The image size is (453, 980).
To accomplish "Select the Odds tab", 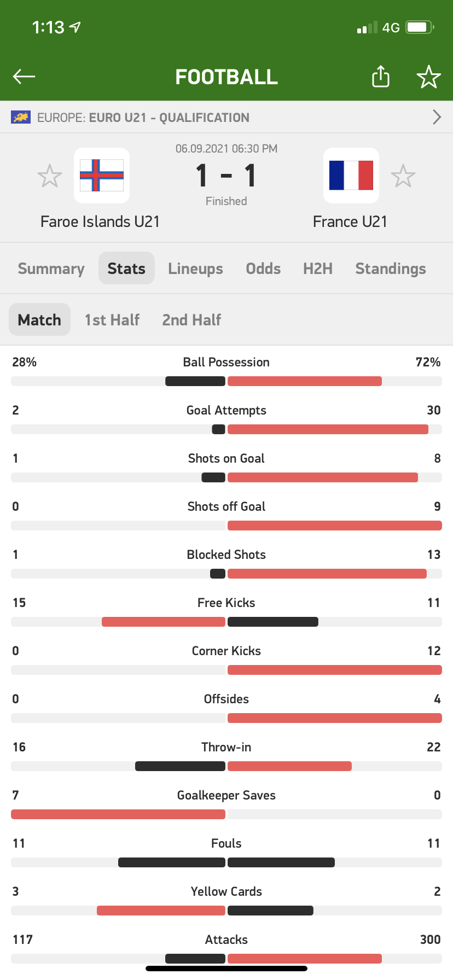I will click(263, 269).
